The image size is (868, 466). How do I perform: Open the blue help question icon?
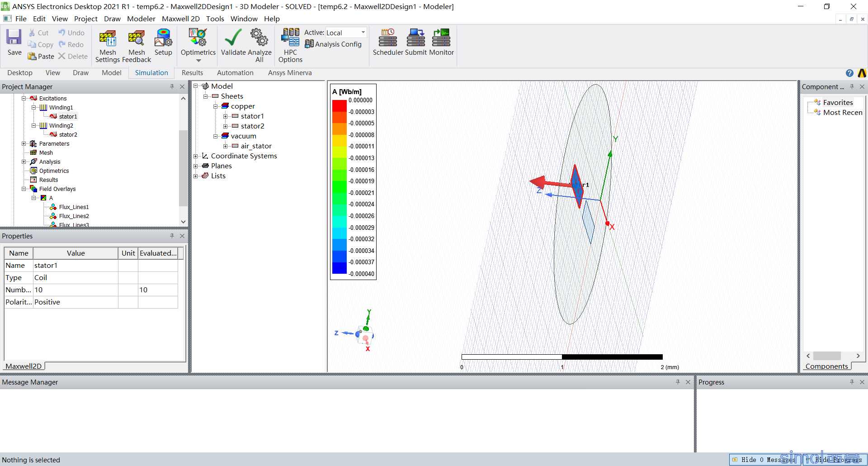[x=849, y=73]
